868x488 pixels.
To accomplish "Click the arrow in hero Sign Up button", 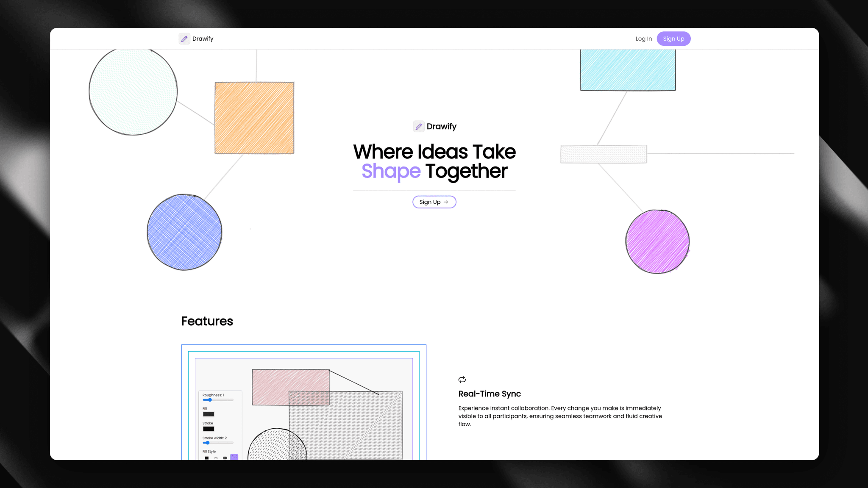I will pyautogui.click(x=446, y=202).
